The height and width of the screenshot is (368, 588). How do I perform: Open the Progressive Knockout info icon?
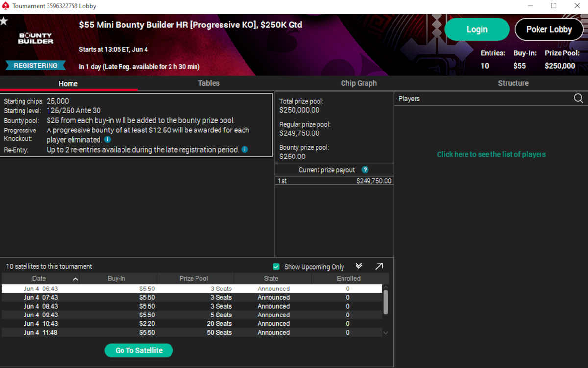tap(107, 140)
